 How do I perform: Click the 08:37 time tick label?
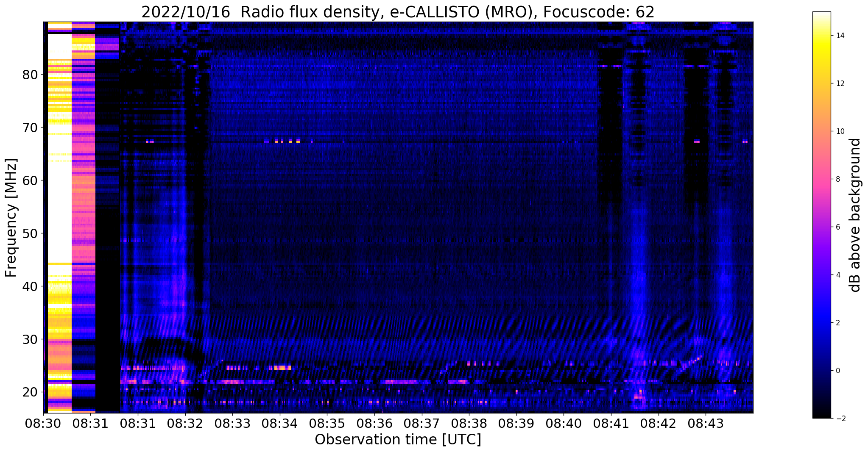tap(422, 423)
